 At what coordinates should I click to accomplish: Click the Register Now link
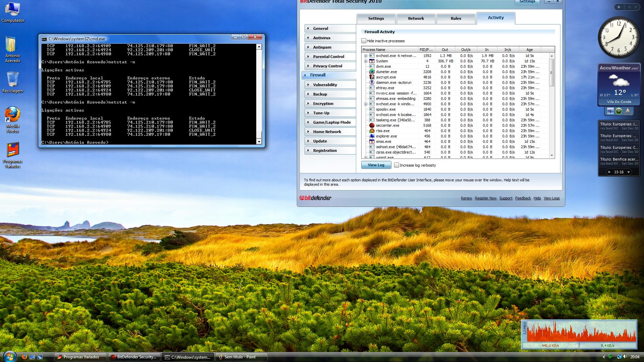pos(486,198)
